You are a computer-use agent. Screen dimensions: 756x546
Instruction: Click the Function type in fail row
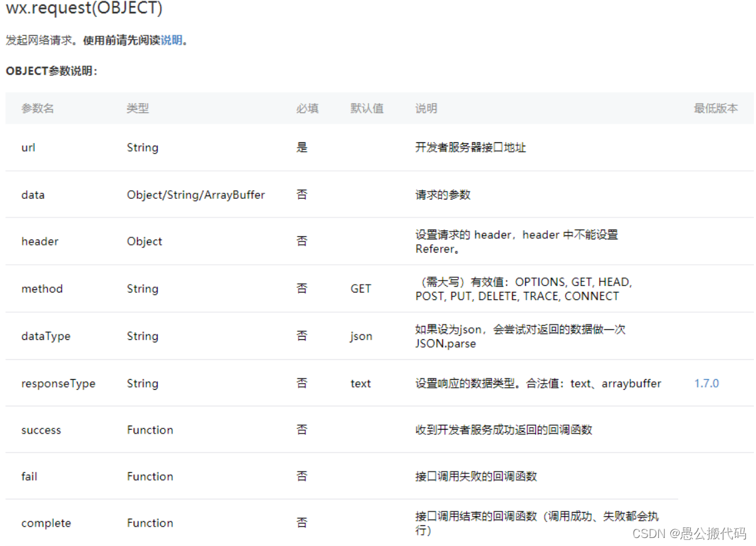tap(150, 477)
